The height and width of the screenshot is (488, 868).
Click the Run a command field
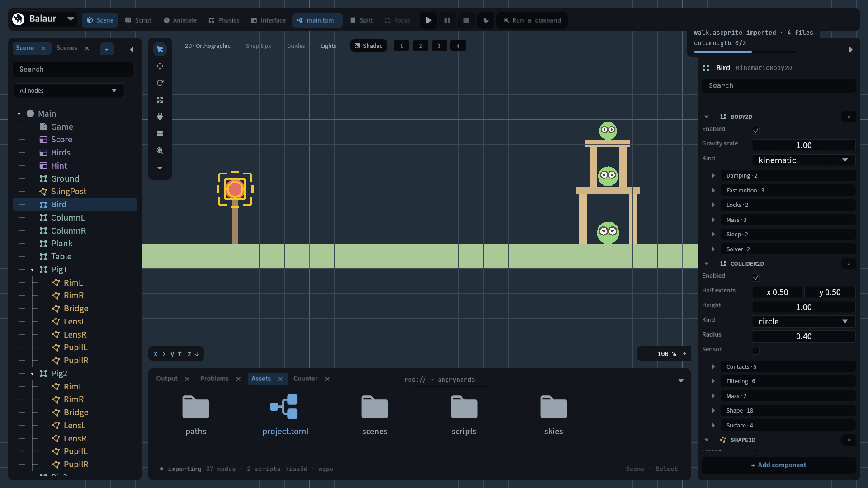coord(532,20)
